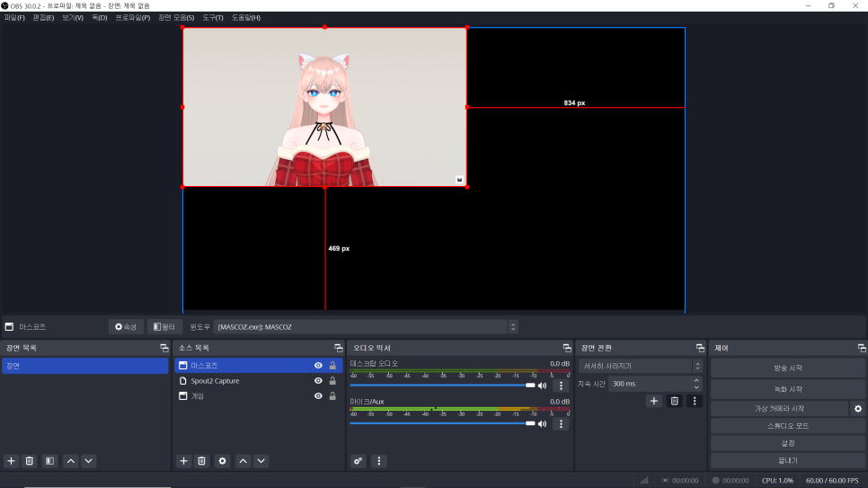Hide the 마스코즈 source via eye icon

tap(318, 366)
